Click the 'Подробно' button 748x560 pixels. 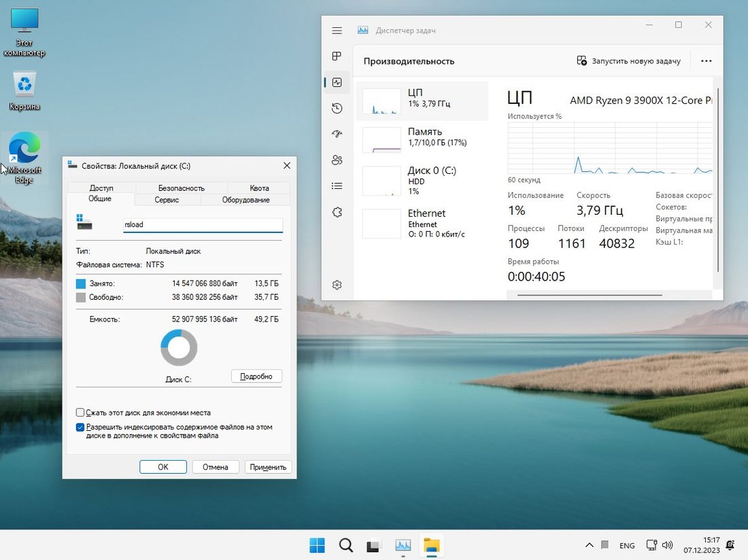click(x=256, y=377)
